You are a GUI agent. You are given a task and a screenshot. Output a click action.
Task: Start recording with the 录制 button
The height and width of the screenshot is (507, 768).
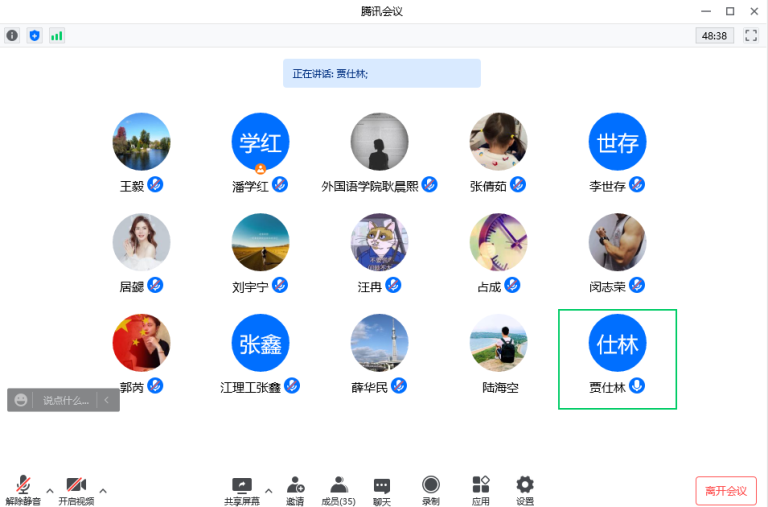click(x=430, y=490)
